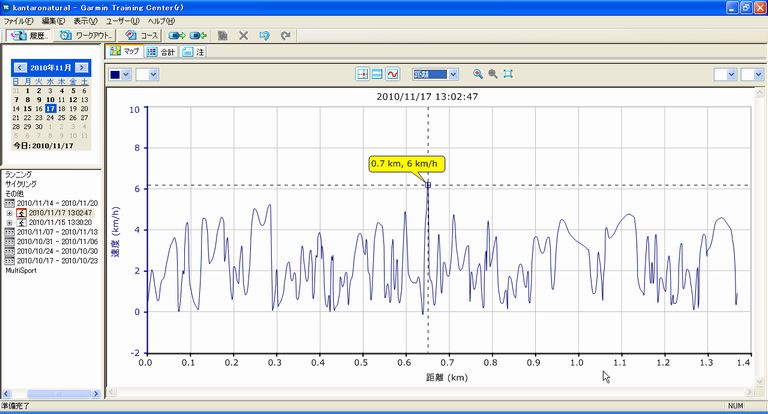Toggle the smoothed curve line chart icon
This screenshot has width=768, height=414.
click(x=392, y=74)
